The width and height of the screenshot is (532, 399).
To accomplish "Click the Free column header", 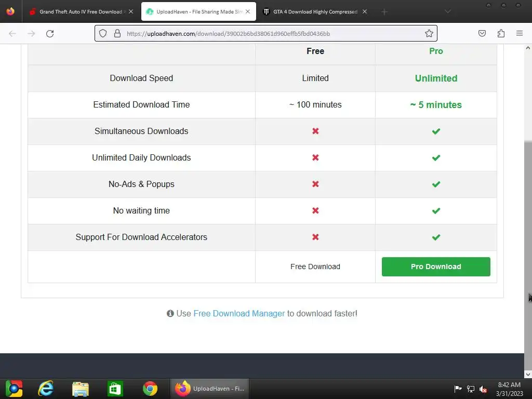I will (315, 51).
